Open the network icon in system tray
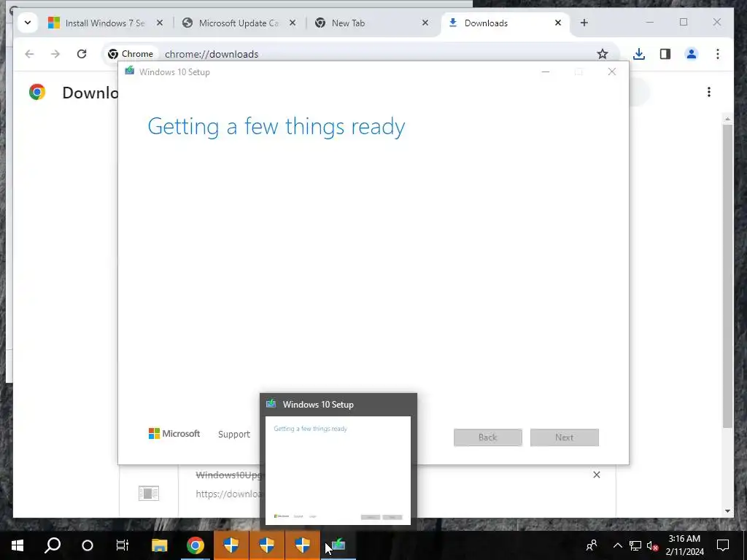Image resolution: width=747 pixels, height=560 pixels. (635, 545)
